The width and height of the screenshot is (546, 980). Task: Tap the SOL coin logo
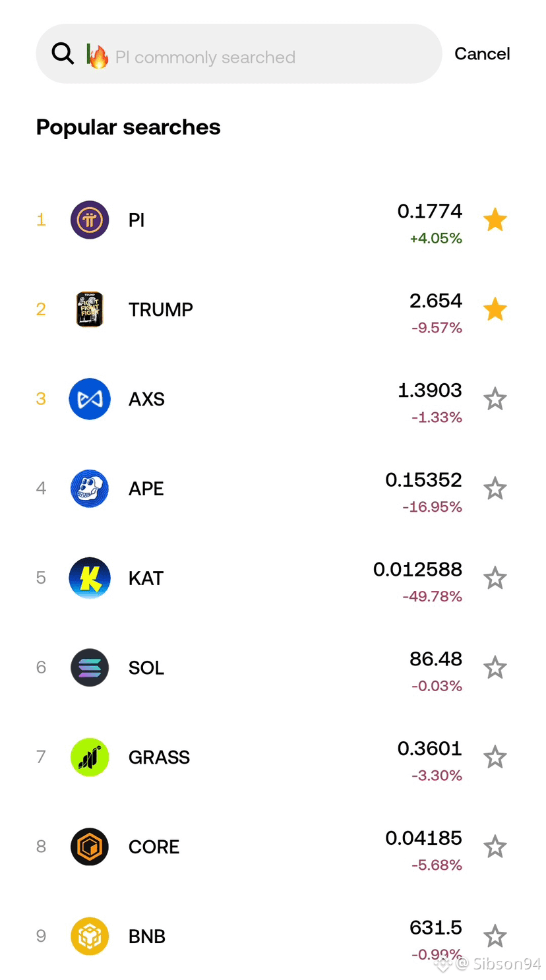pos(90,667)
